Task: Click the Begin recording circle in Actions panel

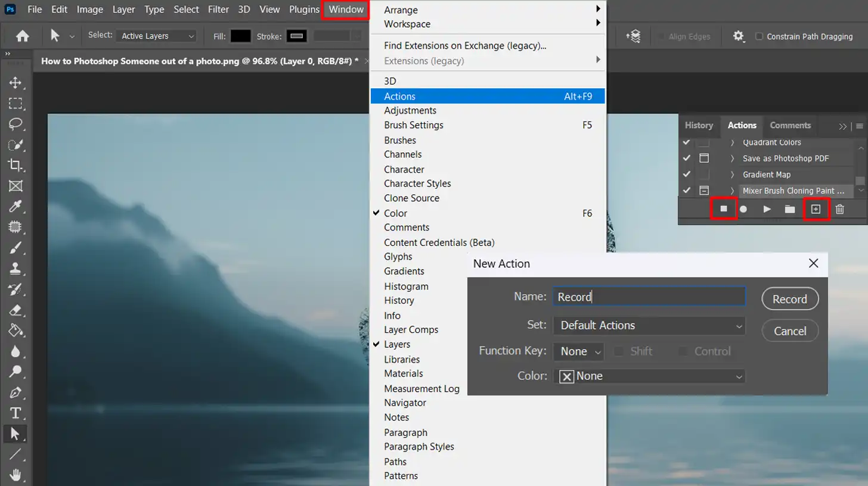Action: (x=743, y=209)
